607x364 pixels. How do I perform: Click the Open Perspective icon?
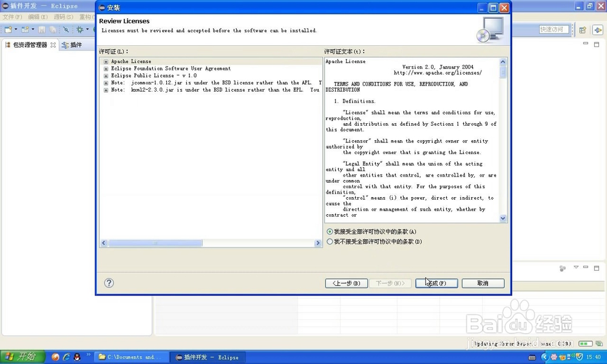(x=583, y=30)
